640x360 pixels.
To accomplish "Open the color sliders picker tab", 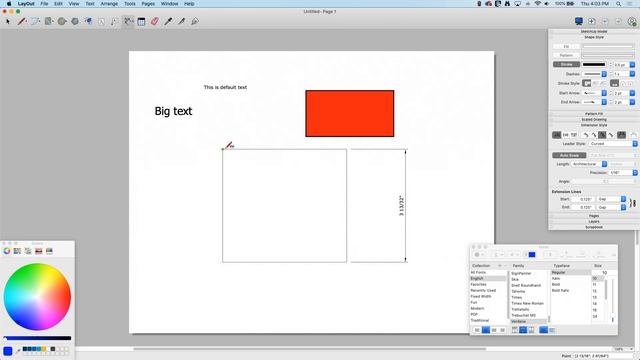I will tap(17, 251).
